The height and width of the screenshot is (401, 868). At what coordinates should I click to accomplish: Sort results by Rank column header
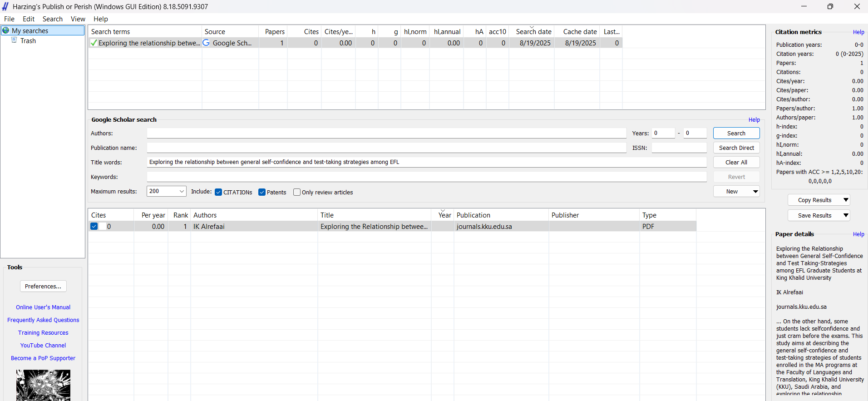pos(179,215)
